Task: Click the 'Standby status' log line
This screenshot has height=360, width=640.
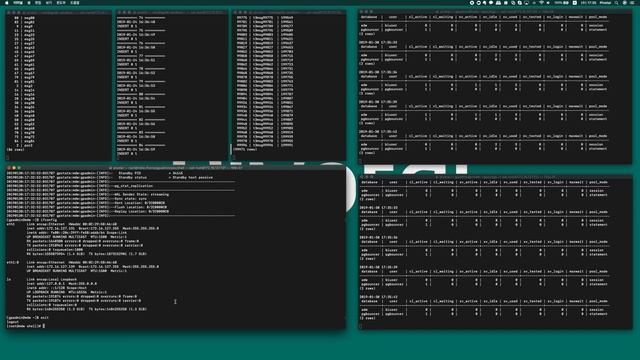Action: point(109,177)
